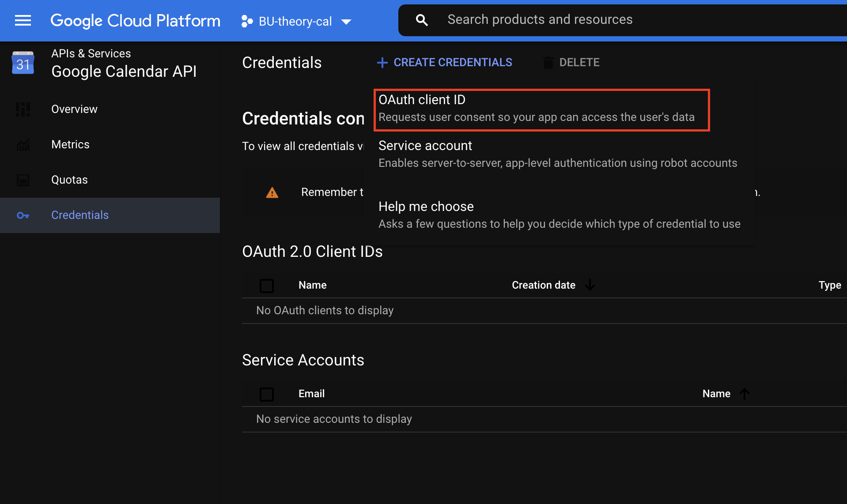
Task: Select the Credentials sidebar item
Action: (x=110, y=215)
